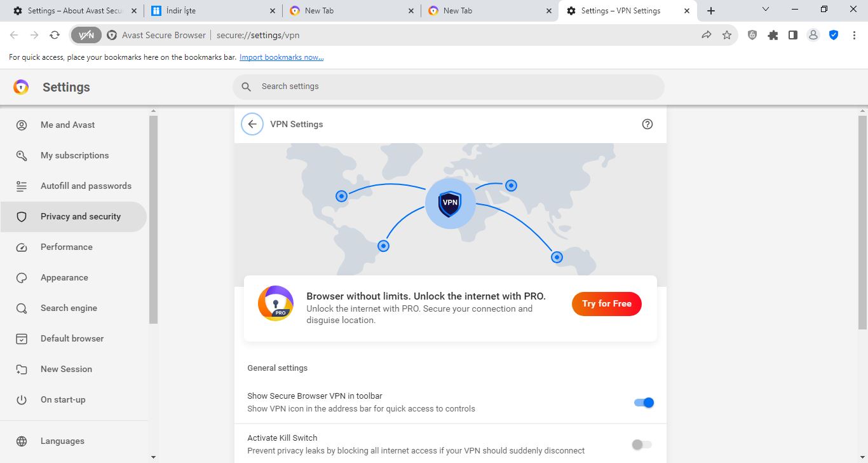This screenshot has height=463, width=868.
Task: Open New Session settings section
Action: (73, 369)
